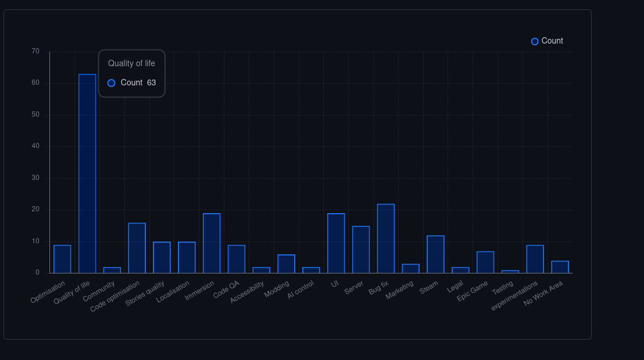644x360 pixels.
Task: Click the Accessibility x-axis label
Action: [x=247, y=291]
